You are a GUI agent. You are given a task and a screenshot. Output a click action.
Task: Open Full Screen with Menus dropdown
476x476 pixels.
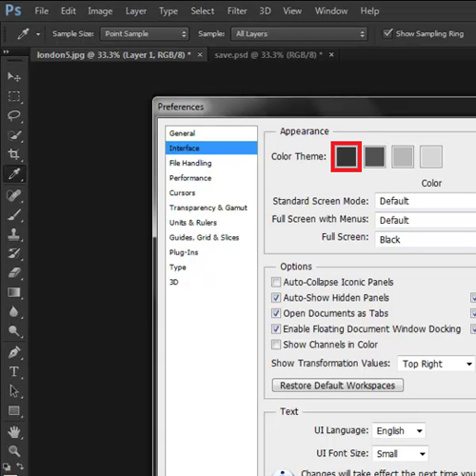426,220
